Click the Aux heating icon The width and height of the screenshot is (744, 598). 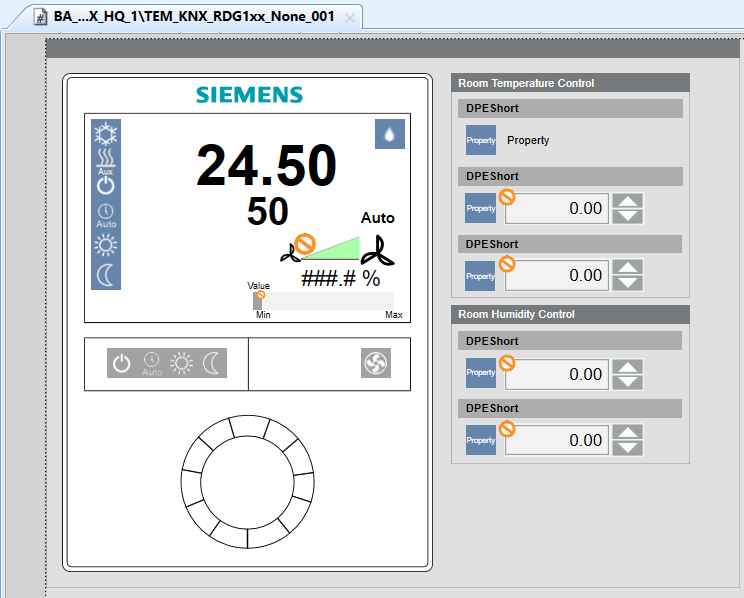(106, 160)
